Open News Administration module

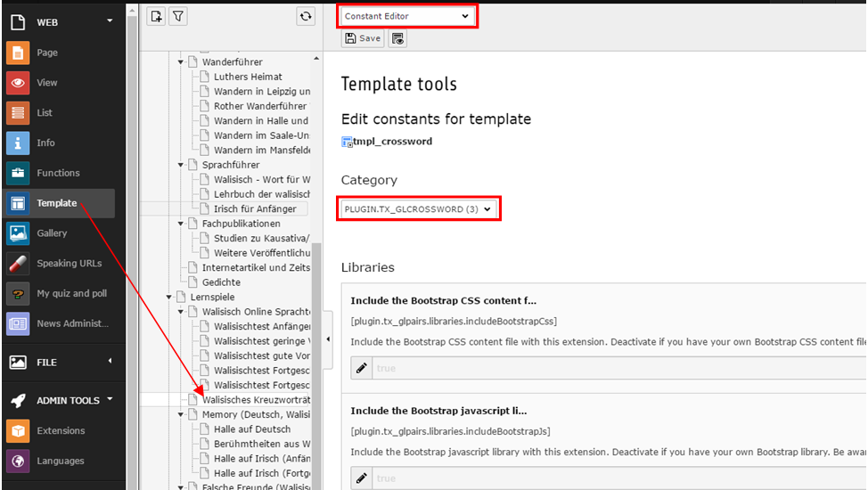(59, 323)
